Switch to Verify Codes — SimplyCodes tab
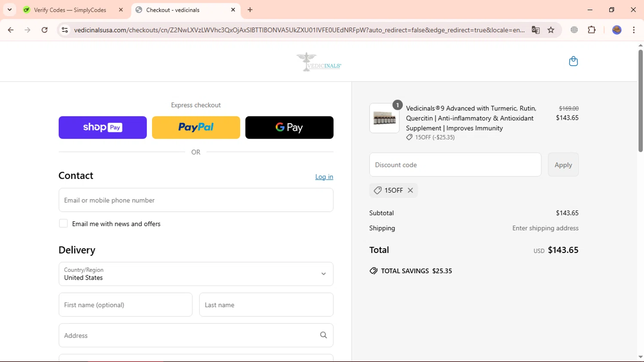 [x=70, y=10]
